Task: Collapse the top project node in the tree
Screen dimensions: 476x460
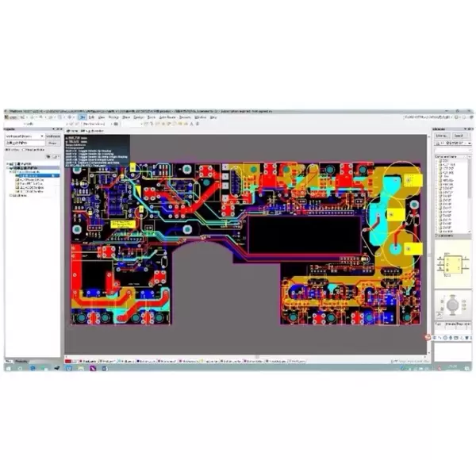Action: [6, 164]
